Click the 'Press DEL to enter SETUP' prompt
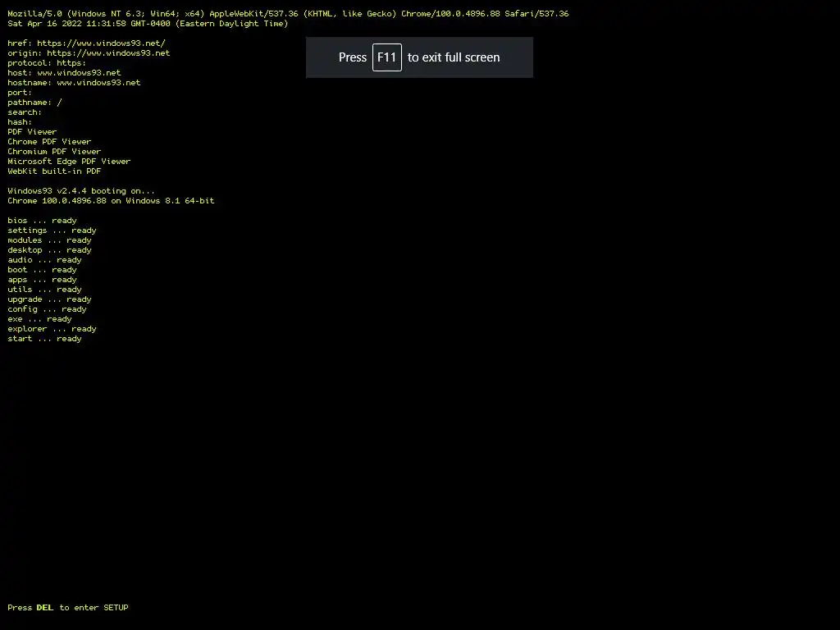This screenshot has height=630, width=840. click(x=68, y=608)
